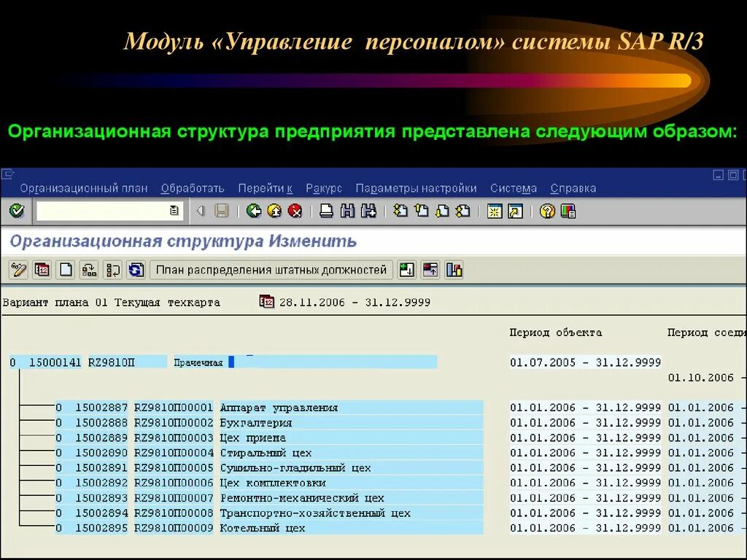Image resolution: width=747 pixels, height=560 pixels.
Task: Go to the previous page icon
Action: click(x=422, y=211)
